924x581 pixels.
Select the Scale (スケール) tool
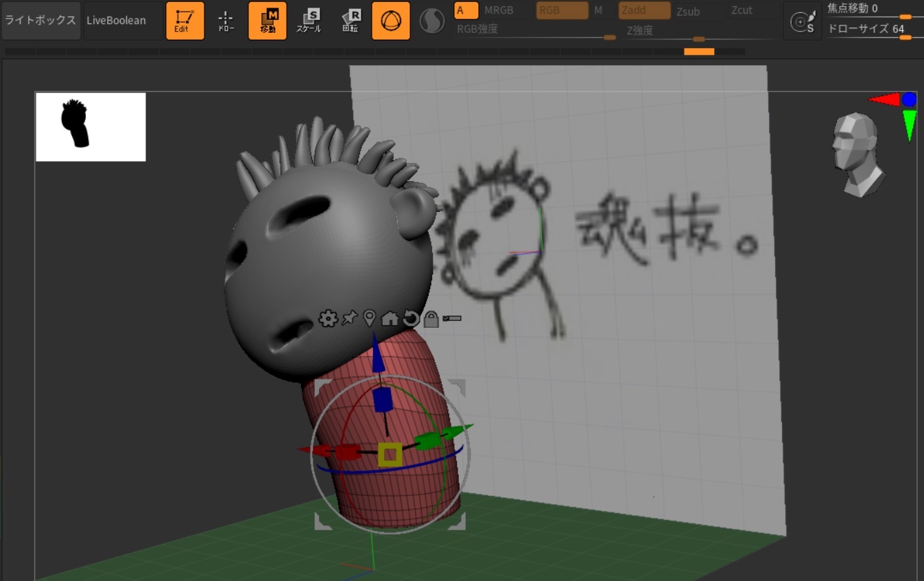tap(311, 20)
